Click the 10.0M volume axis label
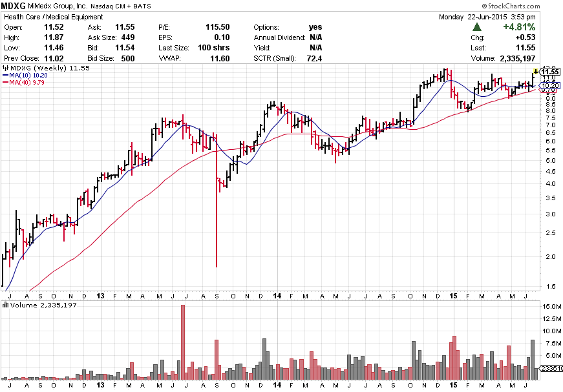Viewport: 563px width, 392px height. point(552,331)
